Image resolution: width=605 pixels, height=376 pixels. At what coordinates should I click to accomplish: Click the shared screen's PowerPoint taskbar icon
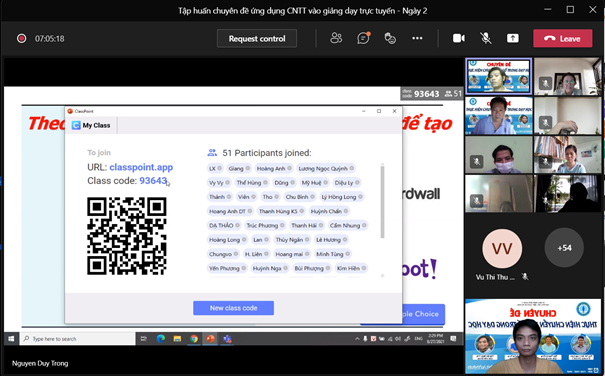210,339
